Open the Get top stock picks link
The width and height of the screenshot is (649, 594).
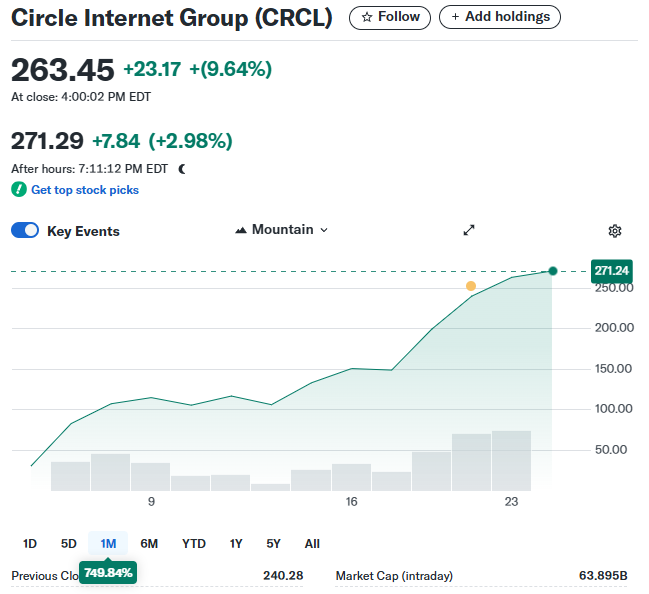tap(85, 190)
